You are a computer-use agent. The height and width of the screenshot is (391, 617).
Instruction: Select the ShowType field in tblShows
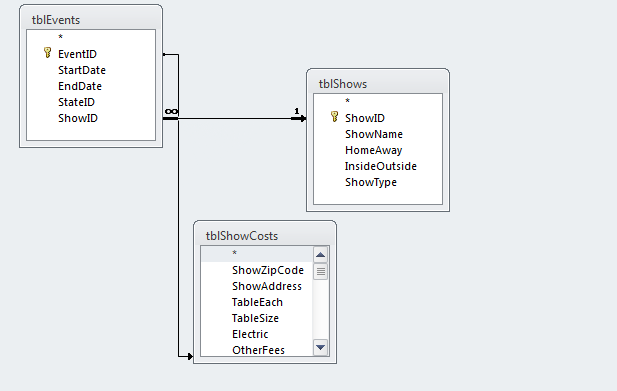coord(371,182)
